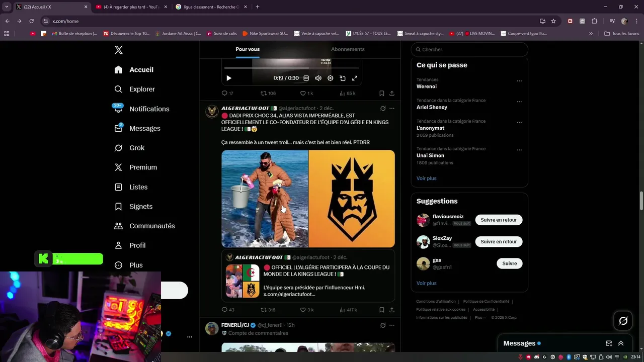Repost the tweet with 316 reposts
The height and width of the screenshot is (362, 644).
tap(268, 310)
